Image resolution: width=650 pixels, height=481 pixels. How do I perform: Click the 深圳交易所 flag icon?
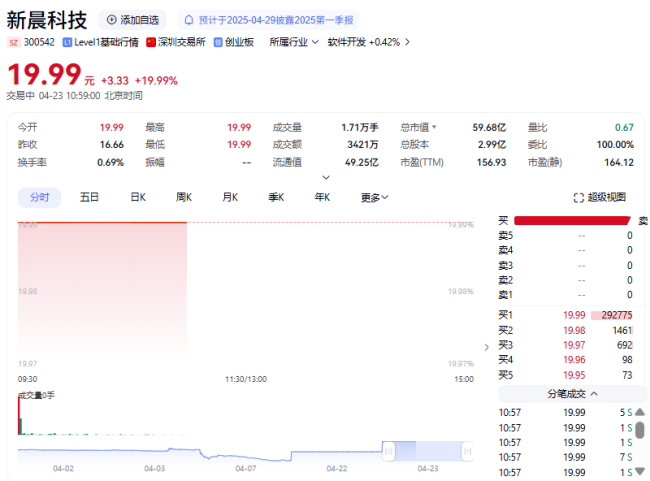point(151,42)
